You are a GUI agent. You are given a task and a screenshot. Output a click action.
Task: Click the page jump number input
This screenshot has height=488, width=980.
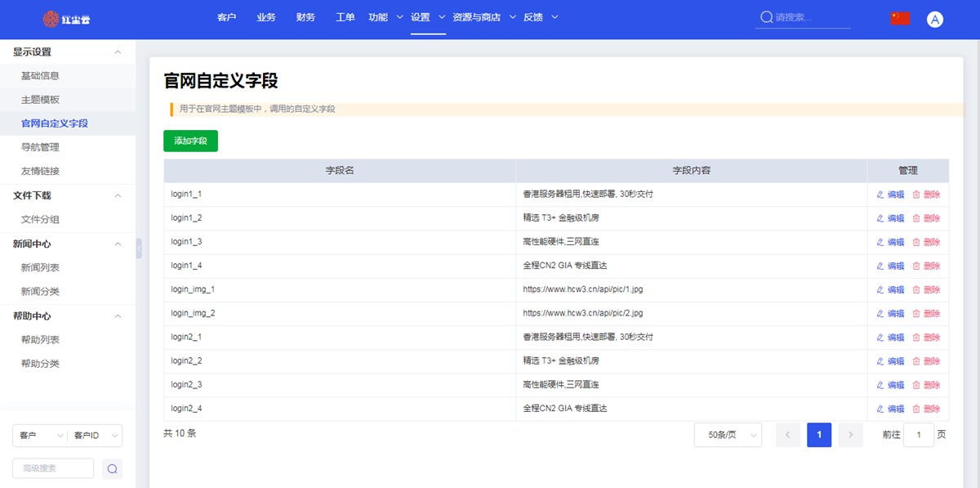tap(919, 435)
